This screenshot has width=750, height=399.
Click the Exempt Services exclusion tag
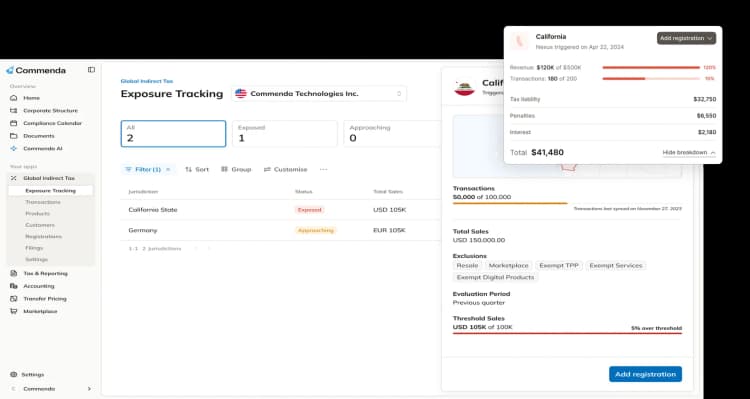(x=616, y=266)
